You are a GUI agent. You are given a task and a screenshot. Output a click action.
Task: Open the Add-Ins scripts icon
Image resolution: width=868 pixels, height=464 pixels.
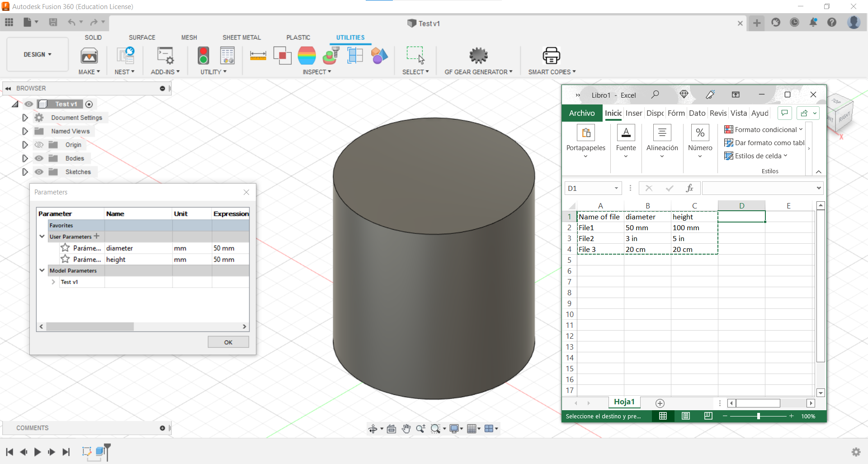165,56
